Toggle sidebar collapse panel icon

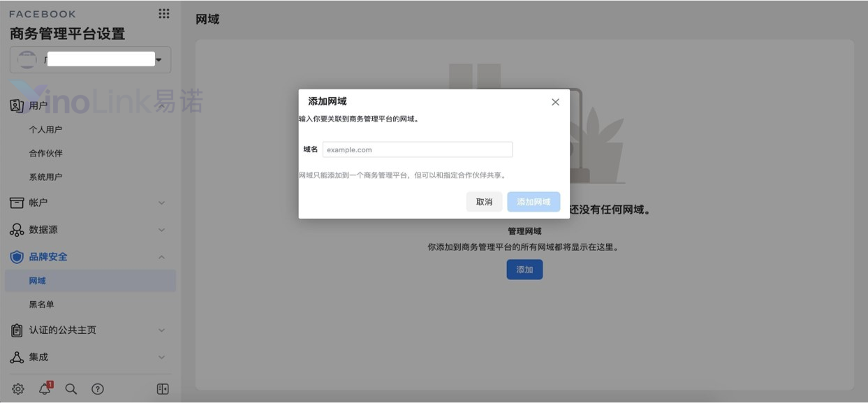(163, 389)
